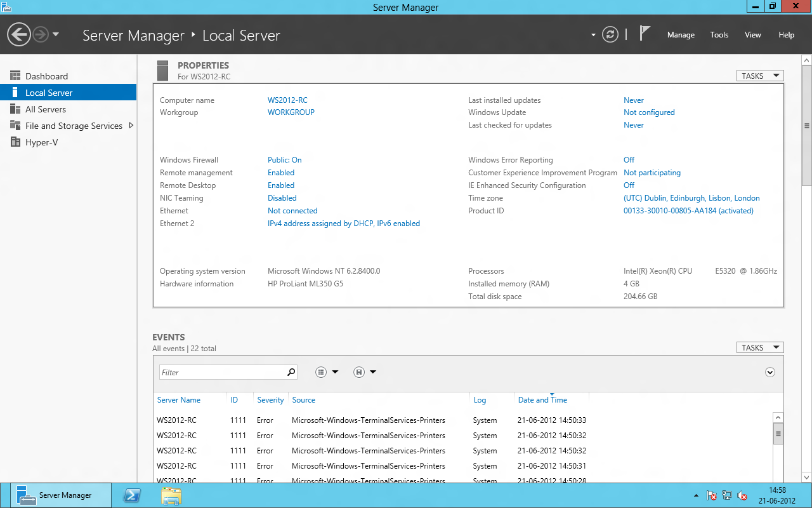Expand the events filter chevron button
This screenshot has width=812, height=508.
click(x=770, y=372)
